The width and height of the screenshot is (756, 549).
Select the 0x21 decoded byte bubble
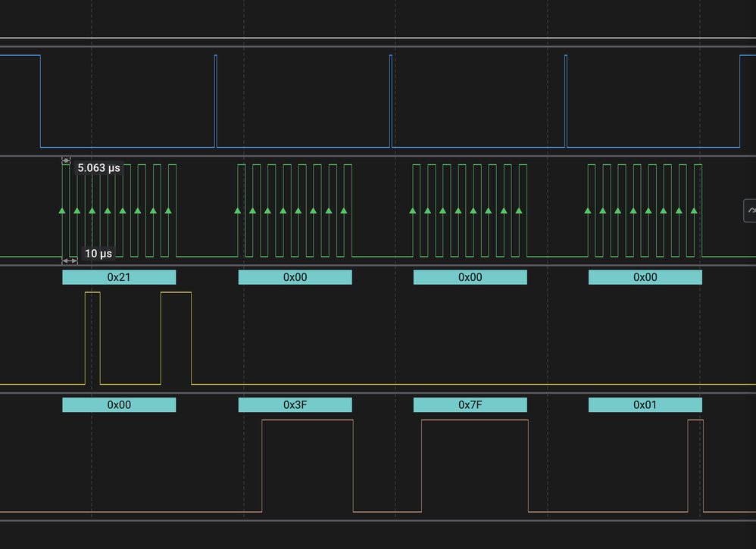point(119,277)
